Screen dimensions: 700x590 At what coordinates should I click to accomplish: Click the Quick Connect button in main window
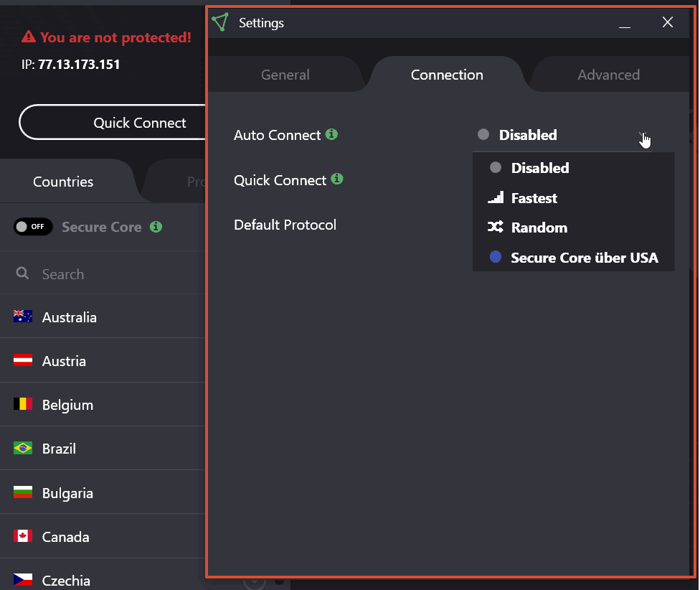113,122
